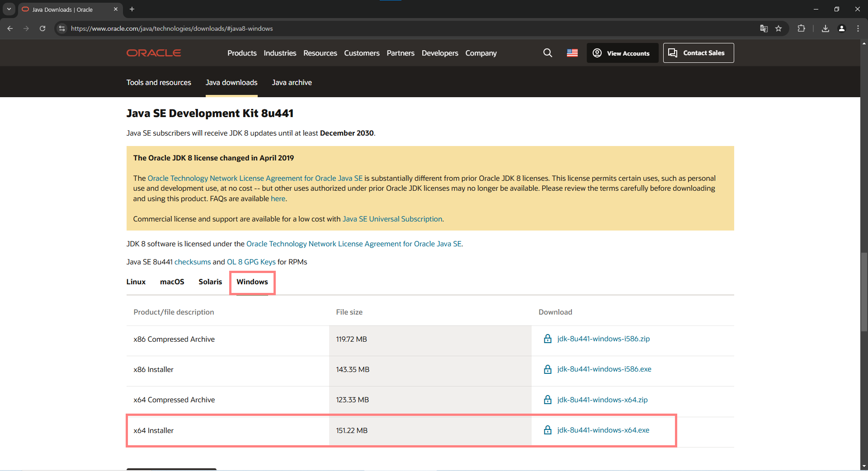
Task: Click the browser back arrow
Action: tap(10, 28)
